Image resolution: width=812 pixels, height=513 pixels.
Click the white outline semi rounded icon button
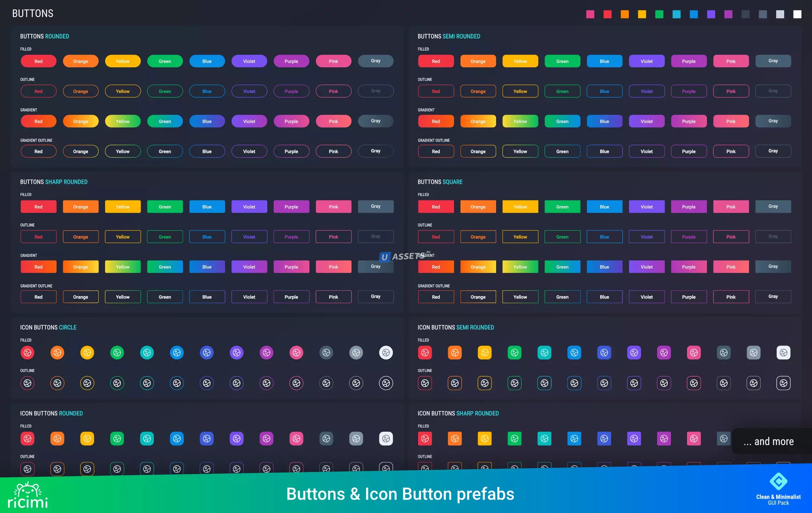784,383
